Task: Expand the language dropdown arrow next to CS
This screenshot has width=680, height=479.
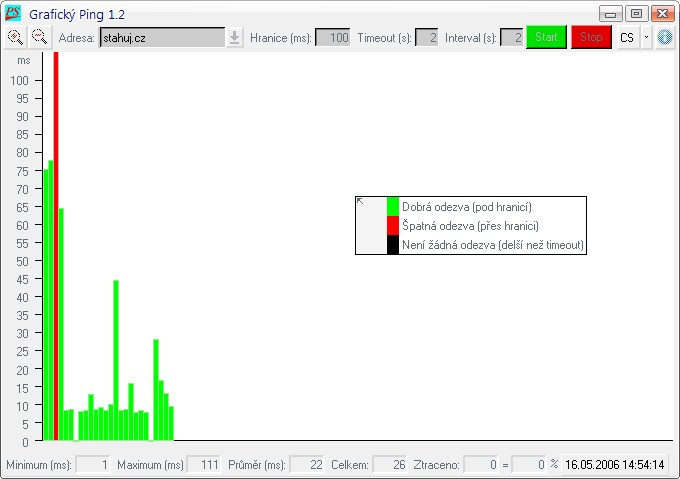Action: pos(646,38)
